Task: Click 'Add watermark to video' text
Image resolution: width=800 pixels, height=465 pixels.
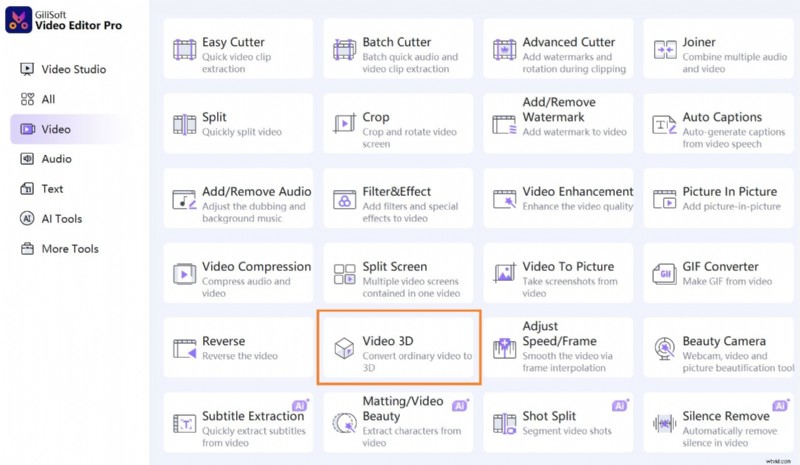Action: 574,132
